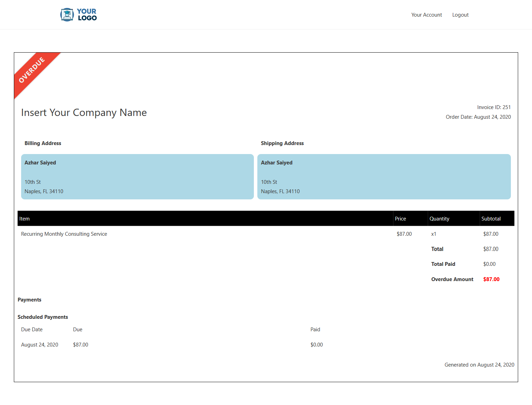Screen dimensions: 532x405
Task: Click the Billing Address heading
Action: click(43, 143)
